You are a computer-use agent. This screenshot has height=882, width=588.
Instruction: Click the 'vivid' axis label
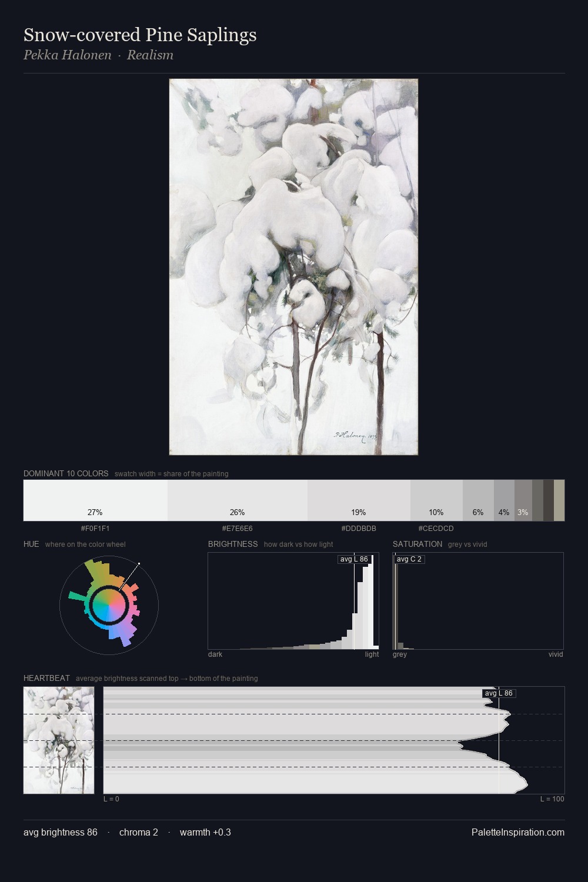click(x=556, y=654)
